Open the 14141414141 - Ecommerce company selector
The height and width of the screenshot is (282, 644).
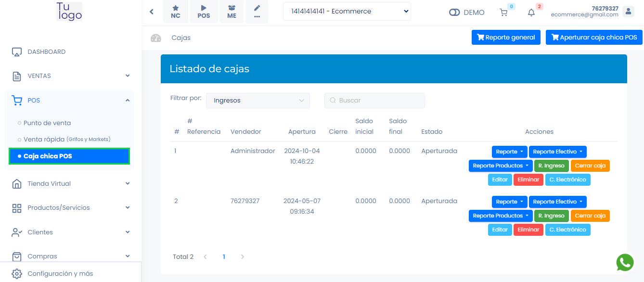click(347, 11)
